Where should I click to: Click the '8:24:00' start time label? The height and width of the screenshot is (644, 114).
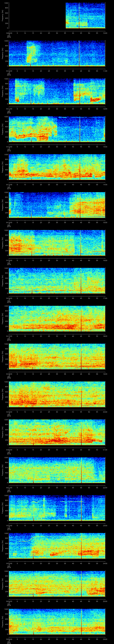[9, 601]
